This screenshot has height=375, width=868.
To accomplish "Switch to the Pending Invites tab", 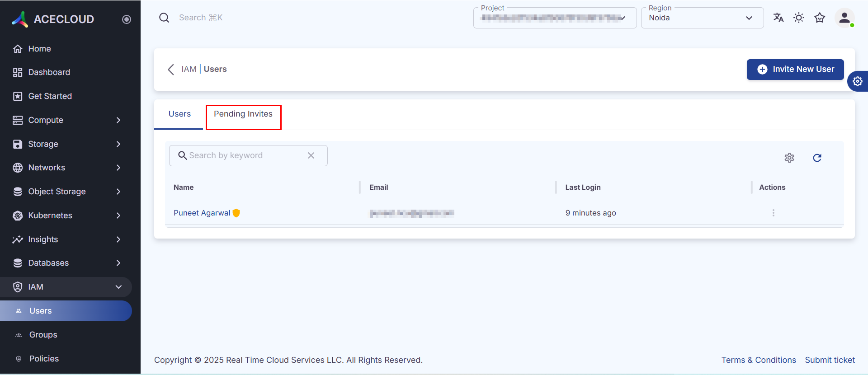I will [243, 114].
